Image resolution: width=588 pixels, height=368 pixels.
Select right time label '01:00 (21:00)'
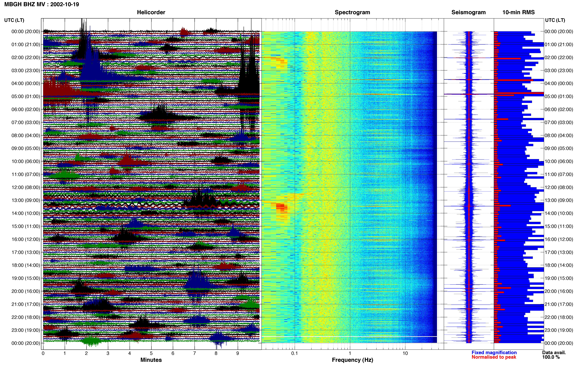tap(559, 45)
